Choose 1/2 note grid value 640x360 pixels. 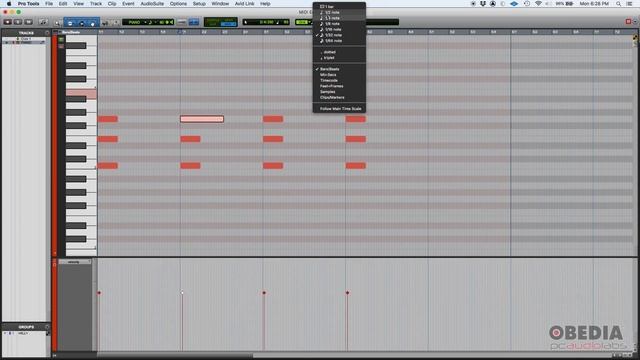tap(339, 12)
